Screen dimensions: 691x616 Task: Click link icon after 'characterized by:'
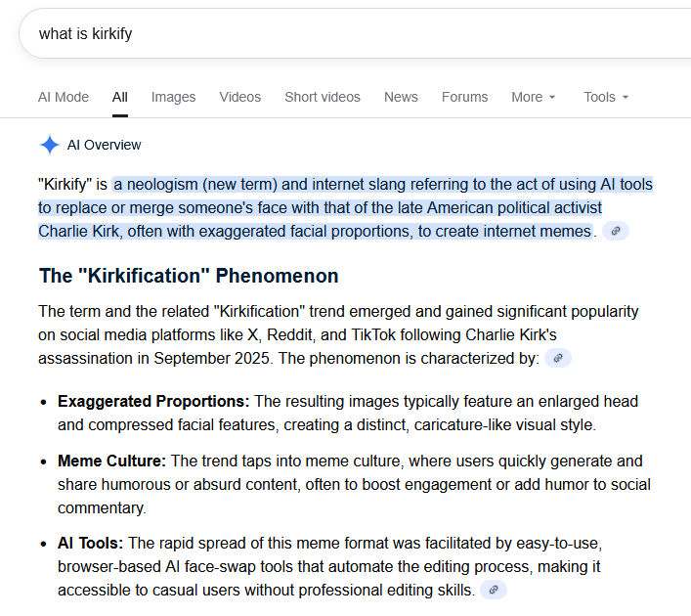[558, 358]
